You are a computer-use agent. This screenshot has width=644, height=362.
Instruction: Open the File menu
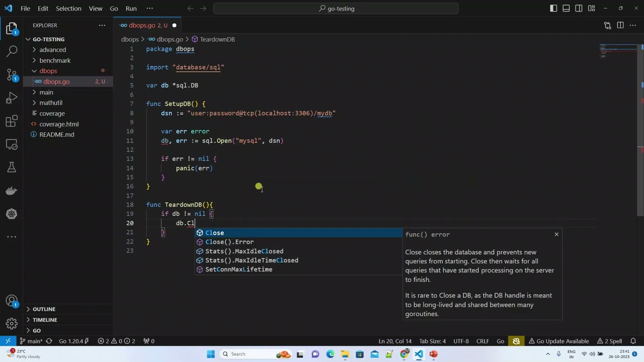pyautogui.click(x=25, y=9)
